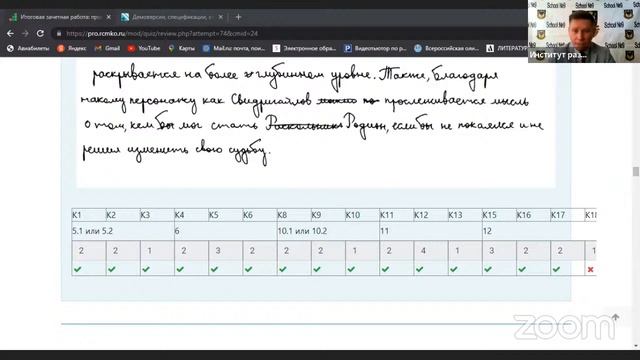Screen dimensions: 640x360
Task: Click the K9 column header
Action: click(329, 215)
